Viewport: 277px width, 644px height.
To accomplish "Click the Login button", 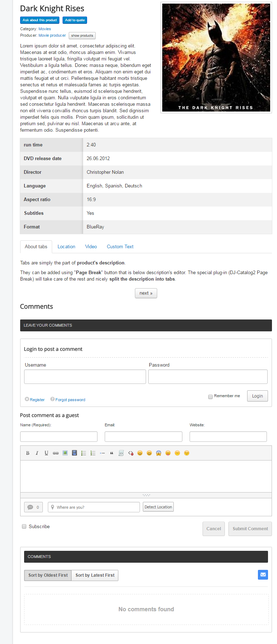I will click(257, 396).
